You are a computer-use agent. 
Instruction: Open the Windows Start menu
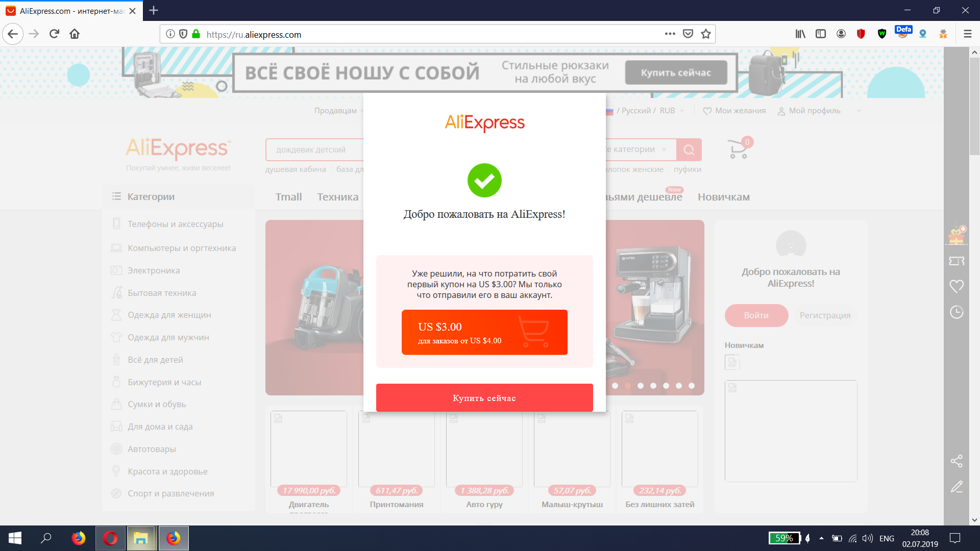click(15, 538)
